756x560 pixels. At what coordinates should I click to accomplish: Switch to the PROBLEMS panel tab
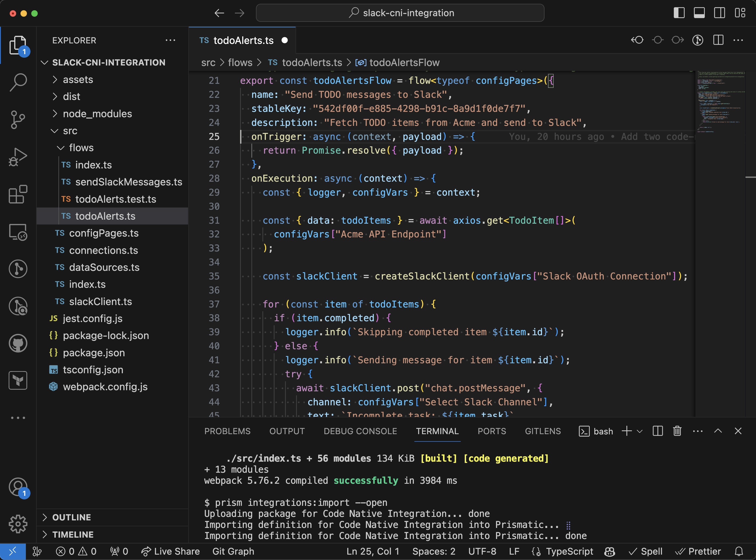pyautogui.click(x=227, y=431)
